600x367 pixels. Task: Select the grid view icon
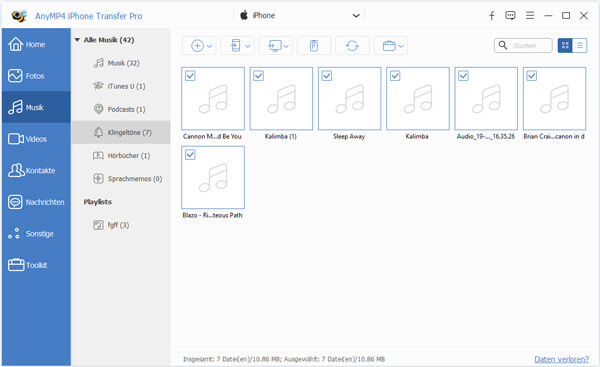coord(565,46)
